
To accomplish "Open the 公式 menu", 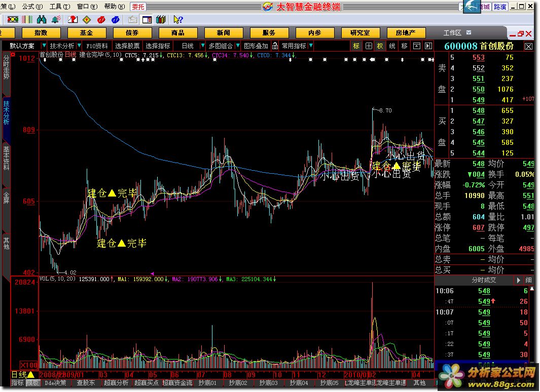I will tap(32, 7).
